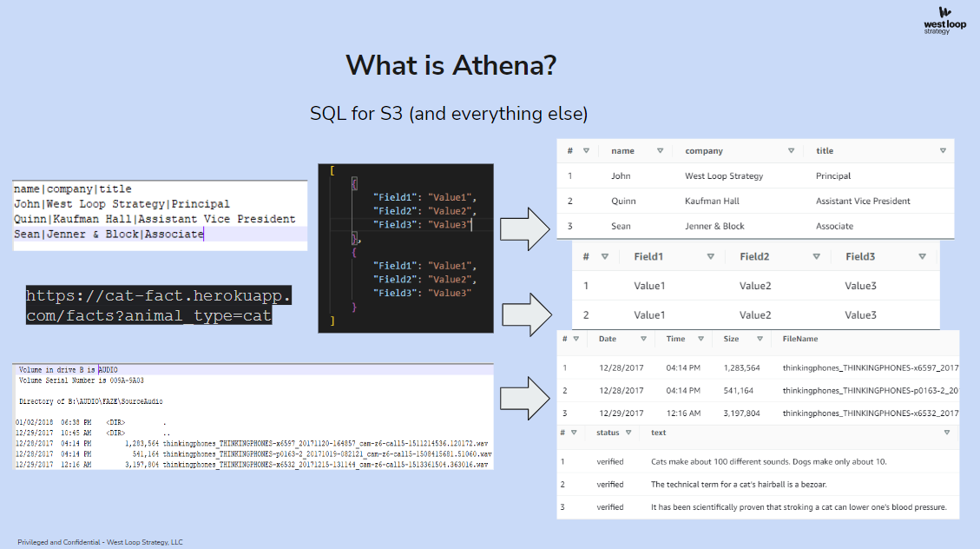Screen dimensions: 980x549
Task: Click the "Field1" column header
Action: coord(648,256)
